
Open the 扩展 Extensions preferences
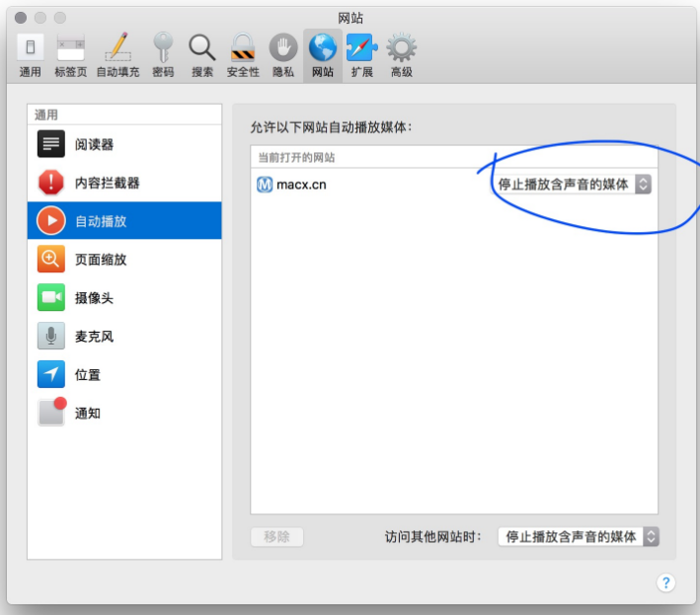(362, 55)
